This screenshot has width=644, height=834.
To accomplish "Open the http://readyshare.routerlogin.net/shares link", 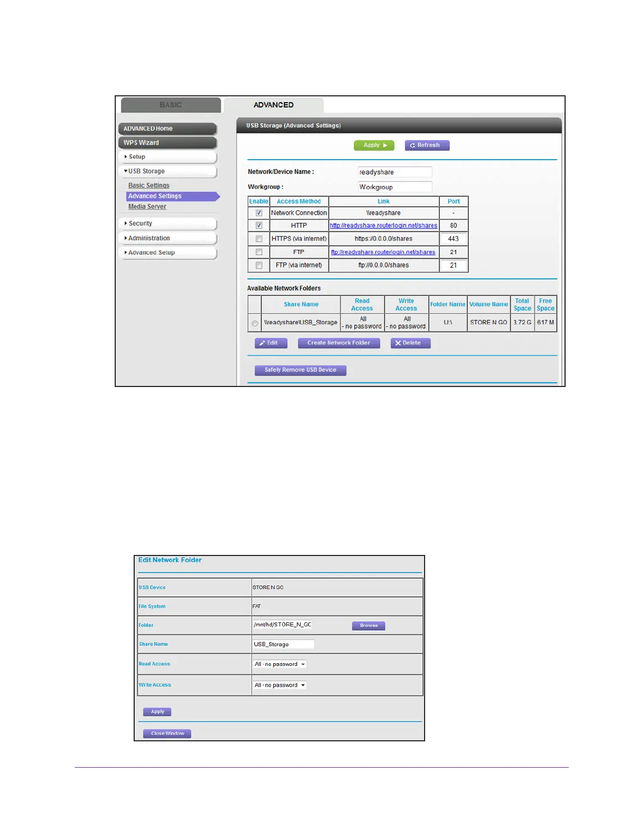I will click(384, 225).
